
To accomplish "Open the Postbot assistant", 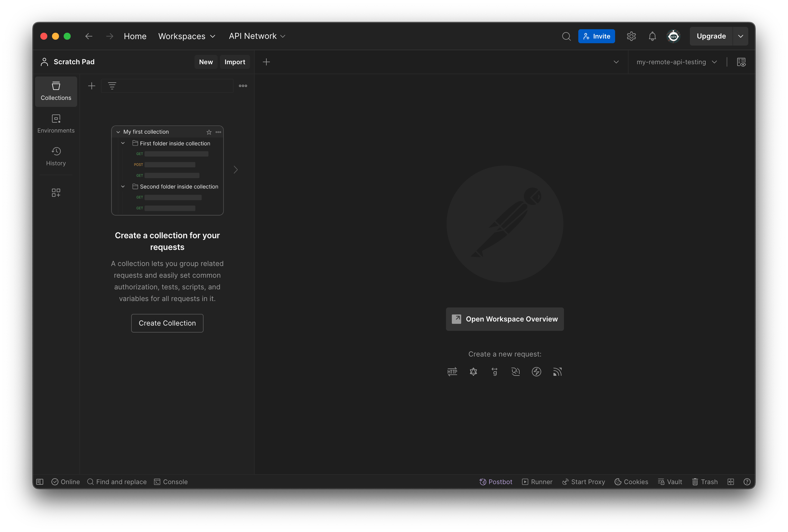I will click(496, 481).
